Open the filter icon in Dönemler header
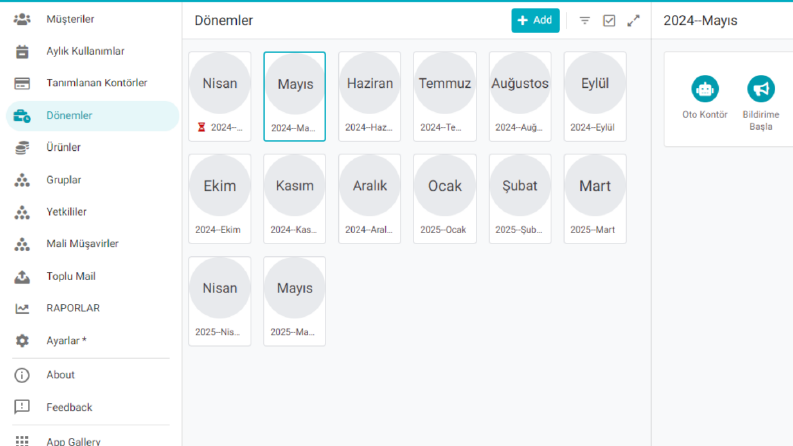This screenshot has width=793, height=446. coord(585,21)
